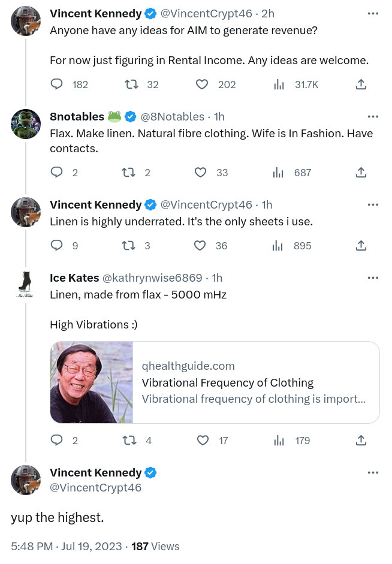Share the 8notables linen tweet
Image resolution: width=392 pixels, height=564 pixels.
coord(361,173)
